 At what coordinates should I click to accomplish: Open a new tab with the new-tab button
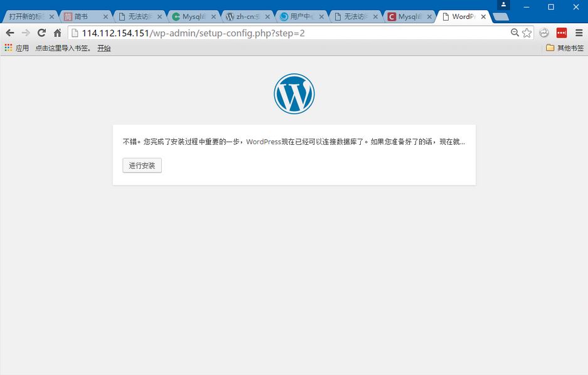pyautogui.click(x=501, y=17)
